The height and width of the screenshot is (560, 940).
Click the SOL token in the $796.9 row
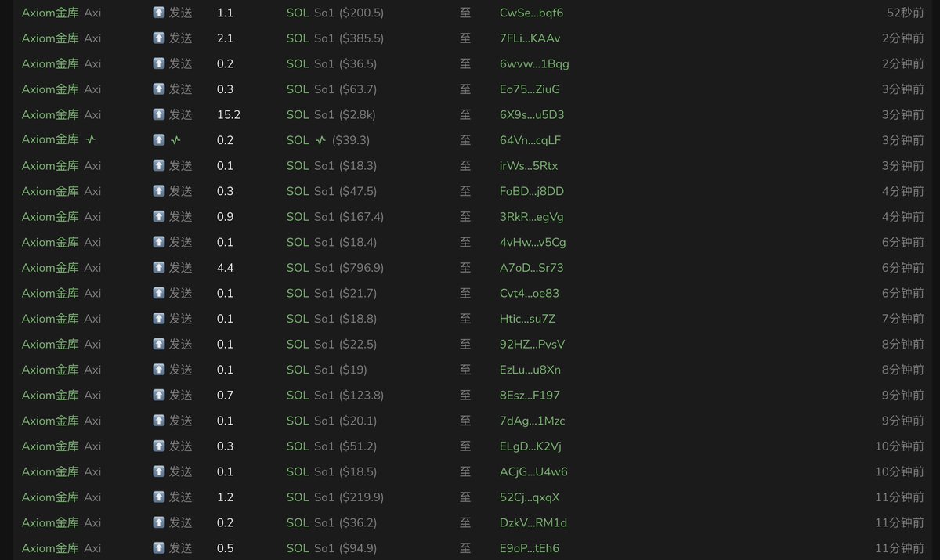coord(298,268)
